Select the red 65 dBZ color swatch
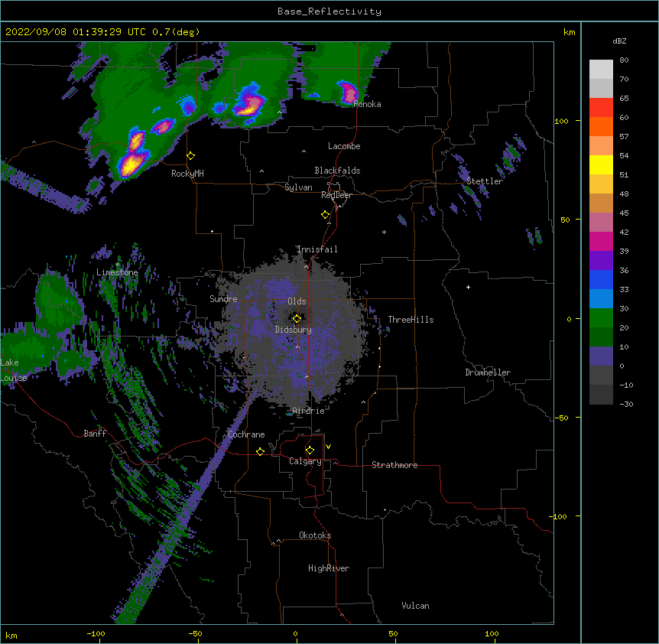The height and width of the screenshot is (644, 659). pos(601,107)
